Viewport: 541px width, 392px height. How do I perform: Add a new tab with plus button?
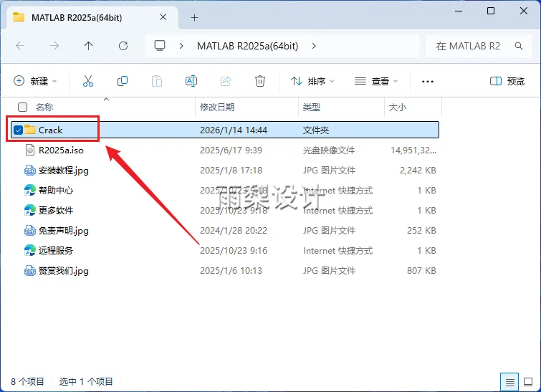pyautogui.click(x=195, y=18)
